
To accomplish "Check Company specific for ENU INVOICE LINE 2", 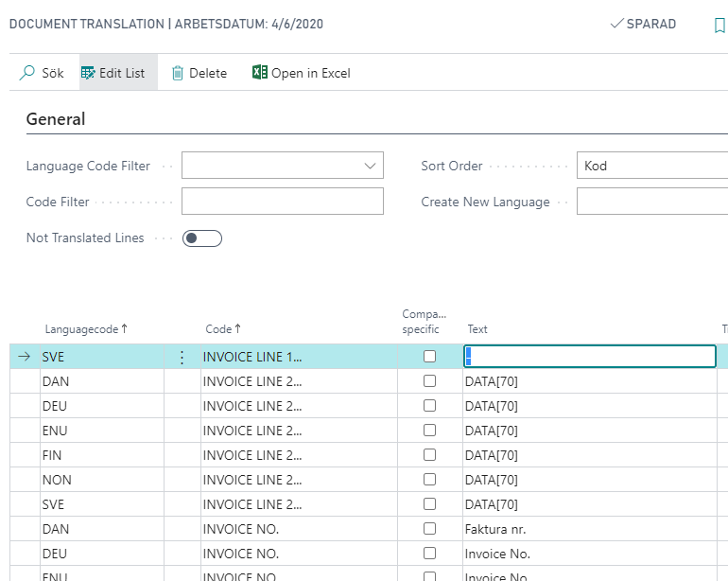I will [x=429, y=431].
